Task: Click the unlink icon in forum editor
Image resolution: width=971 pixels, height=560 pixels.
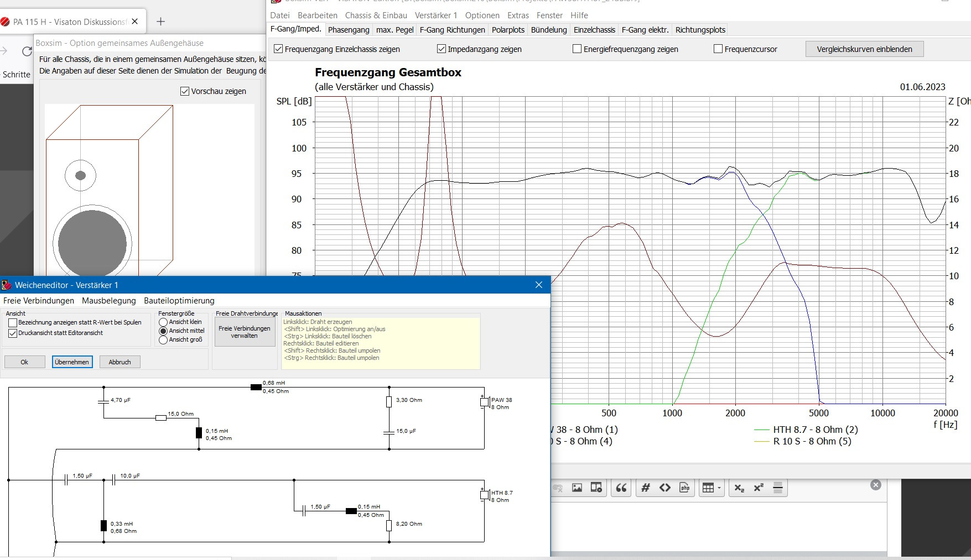Action: pos(558,488)
